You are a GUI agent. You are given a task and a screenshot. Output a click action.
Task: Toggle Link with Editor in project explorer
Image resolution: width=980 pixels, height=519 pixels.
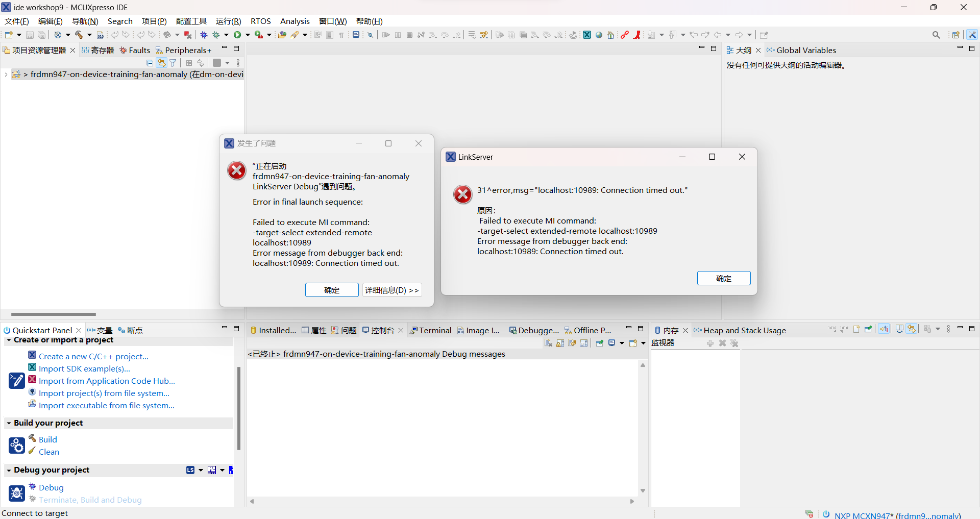[x=161, y=63]
